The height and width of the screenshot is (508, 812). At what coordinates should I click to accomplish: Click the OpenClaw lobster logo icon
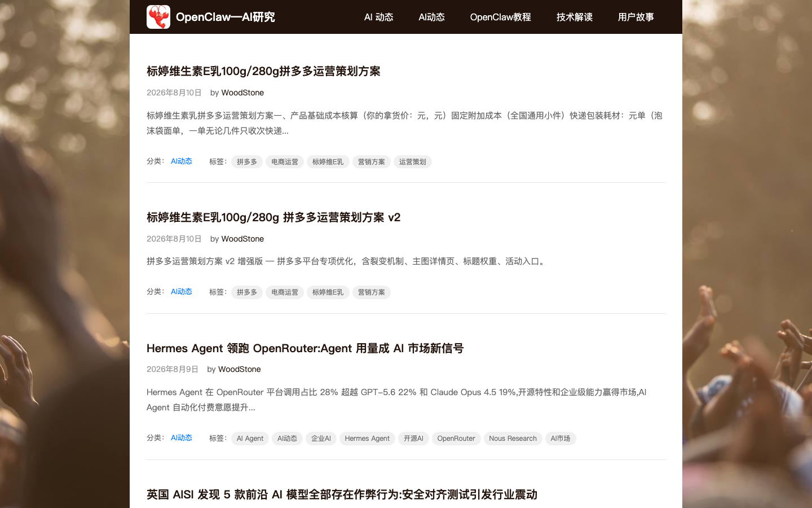[x=158, y=17]
